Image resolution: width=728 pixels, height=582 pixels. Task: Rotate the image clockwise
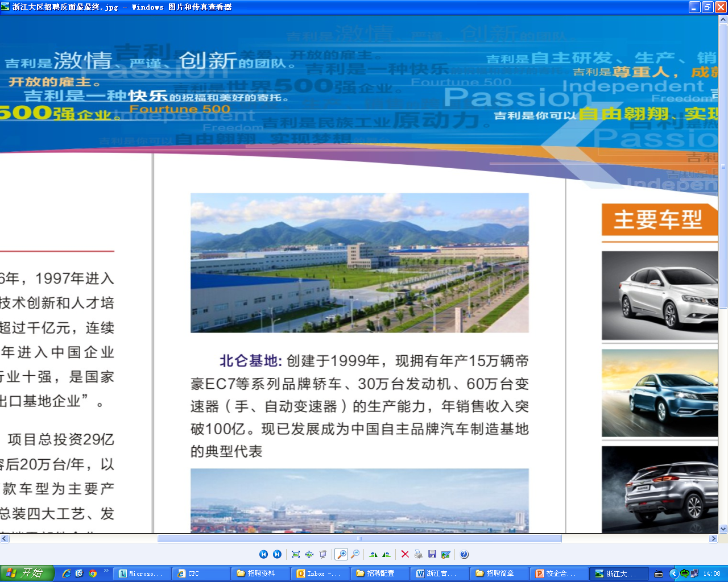(x=373, y=554)
